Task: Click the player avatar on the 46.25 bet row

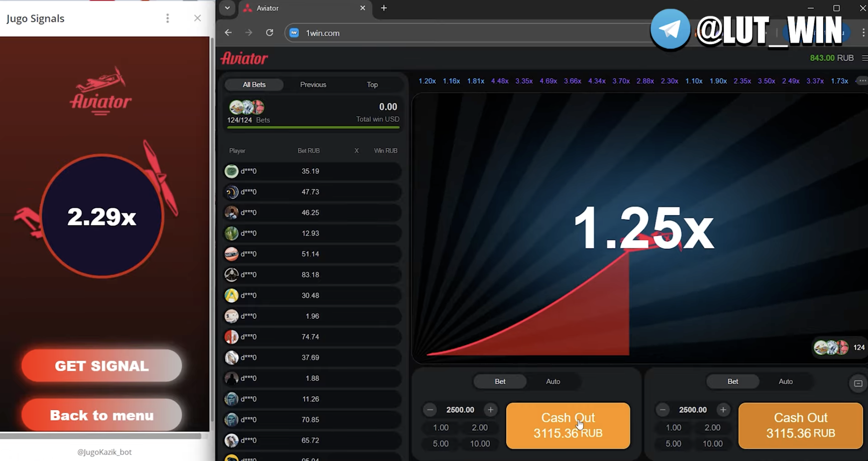Action: click(x=231, y=213)
